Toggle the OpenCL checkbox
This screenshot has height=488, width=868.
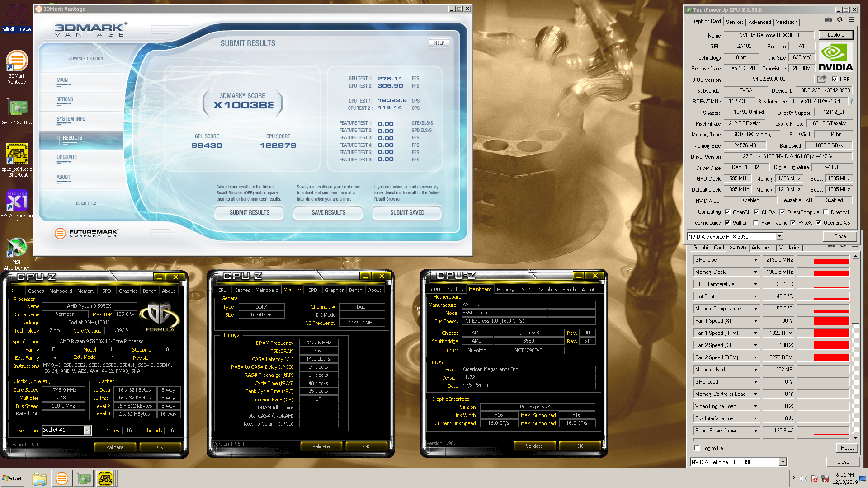(x=727, y=212)
